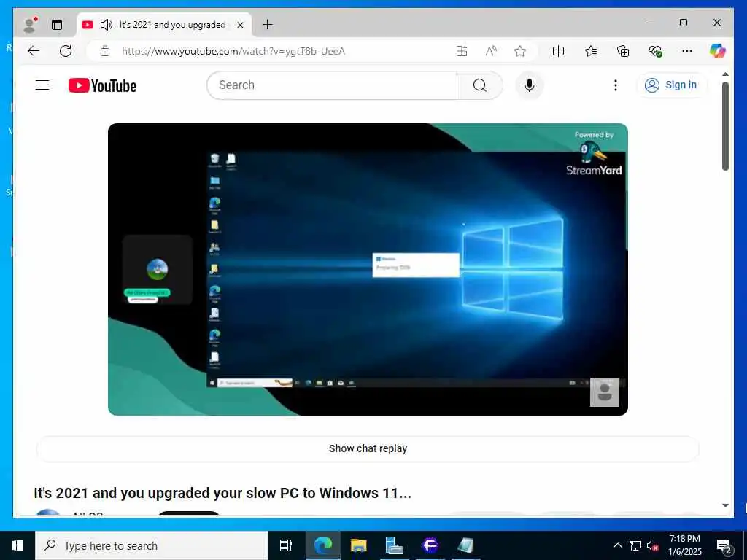Go back to previous page
The image size is (747, 560).
click(34, 51)
